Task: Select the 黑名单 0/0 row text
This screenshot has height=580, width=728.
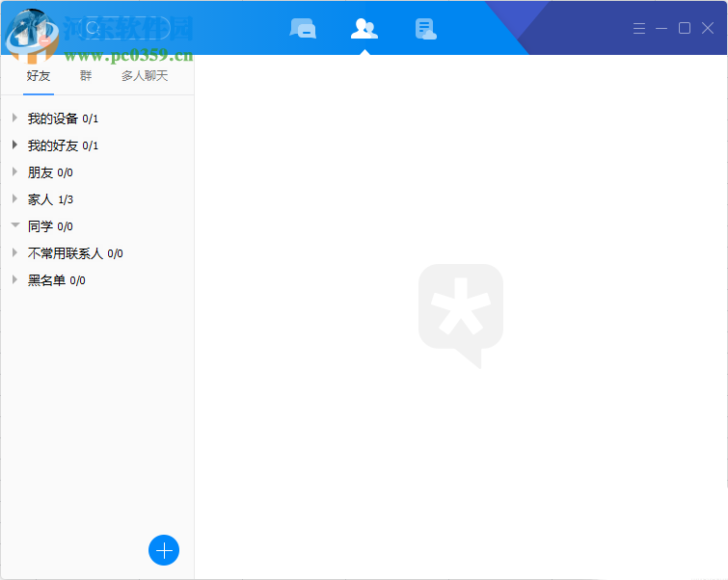Action: coord(57,280)
